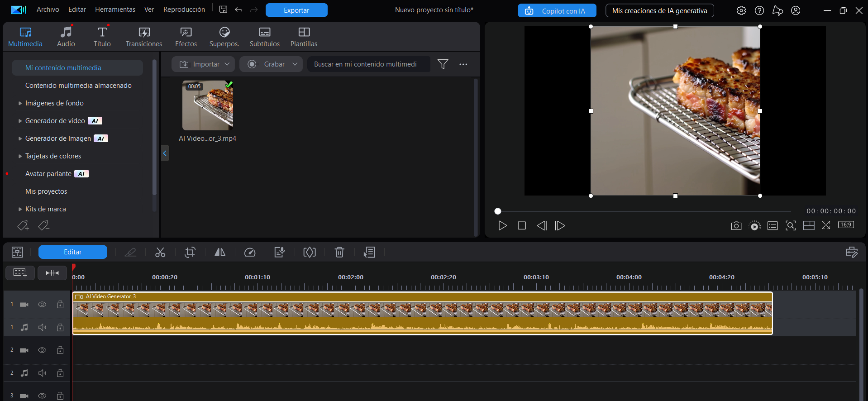Viewport: 868px width, 401px height.
Task: Mute audio track 1 speaker
Action: (42, 327)
